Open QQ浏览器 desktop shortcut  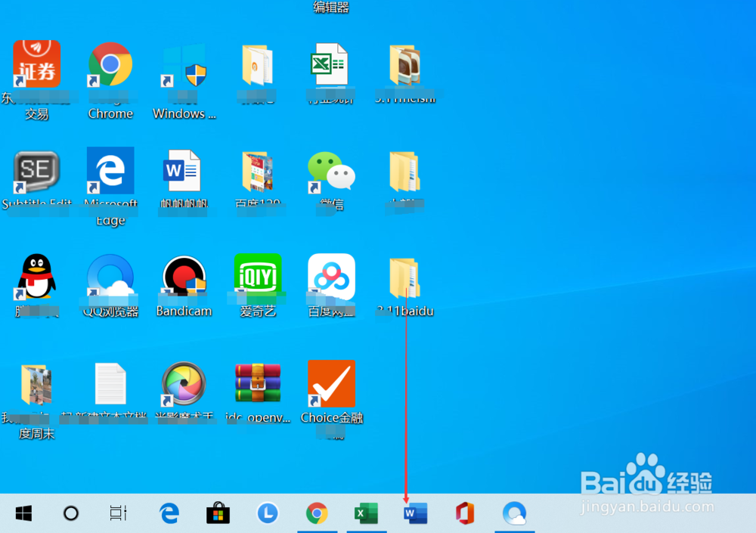tap(110, 276)
